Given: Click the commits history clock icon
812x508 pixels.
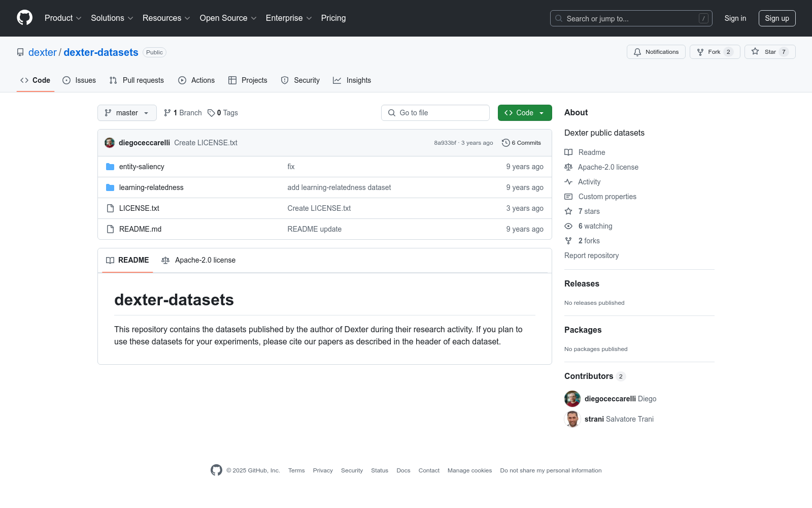Looking at the screenshot, I should (505, 143).
